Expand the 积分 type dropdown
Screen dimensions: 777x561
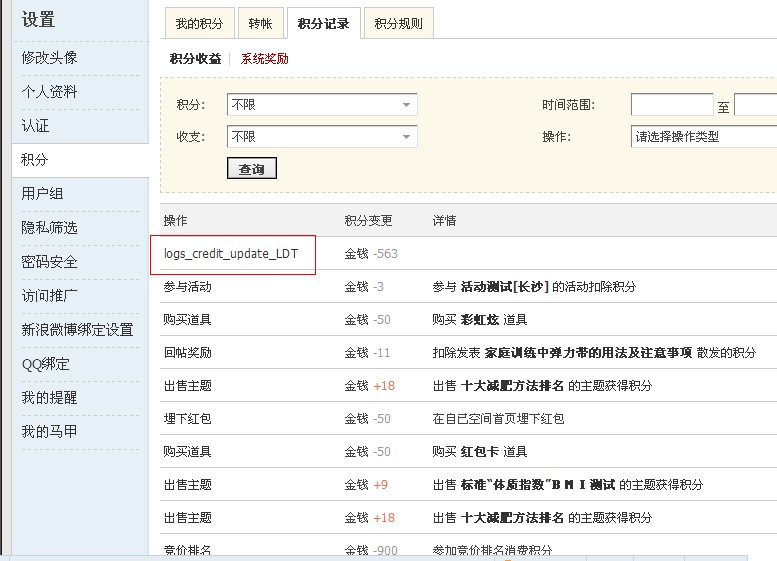click(x=322, y=105)
